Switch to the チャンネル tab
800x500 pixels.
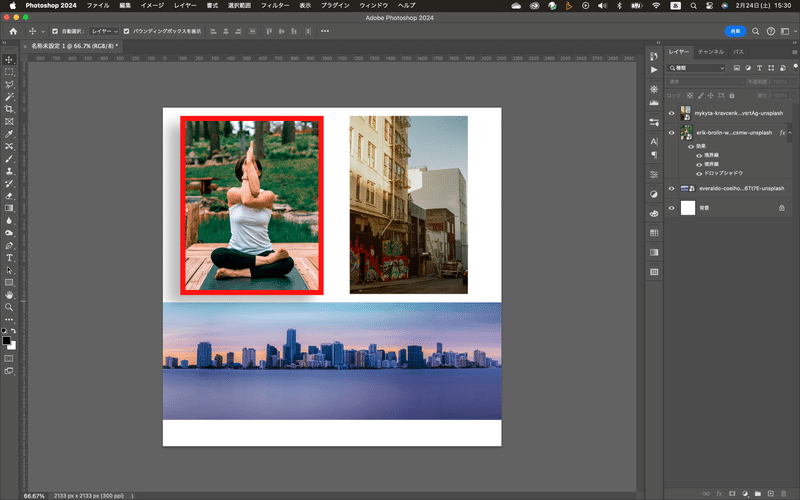[711, 50]
